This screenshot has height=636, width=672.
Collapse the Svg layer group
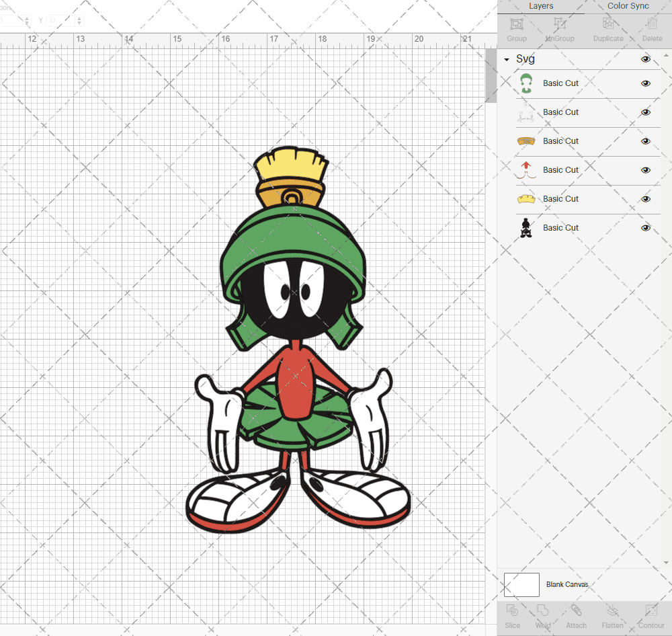click(507, 60)
